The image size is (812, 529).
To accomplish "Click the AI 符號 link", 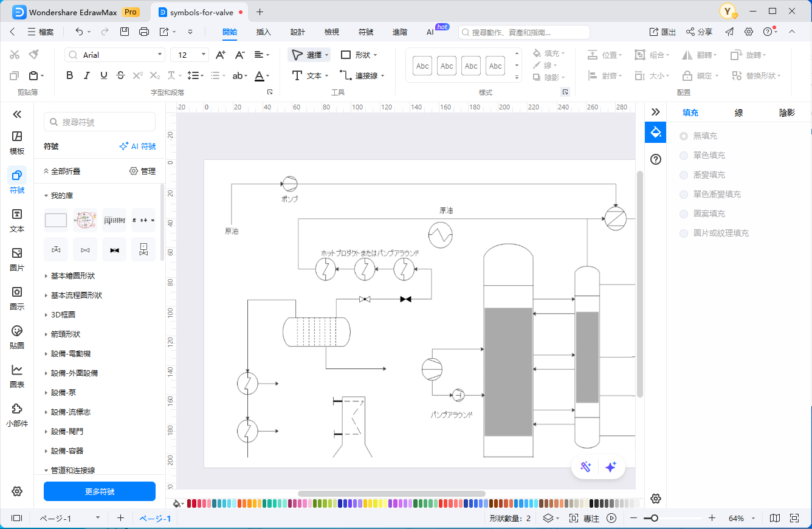I will (x=137, y=147).
